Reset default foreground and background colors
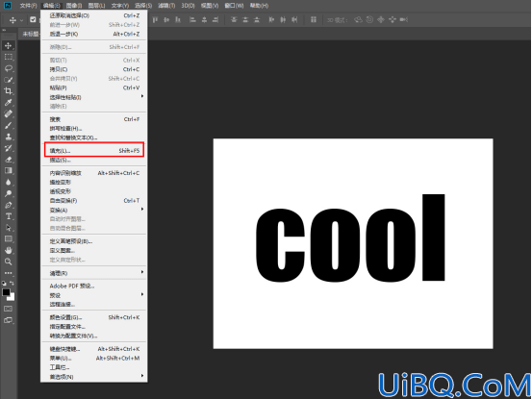 click(x=4, y=284)
